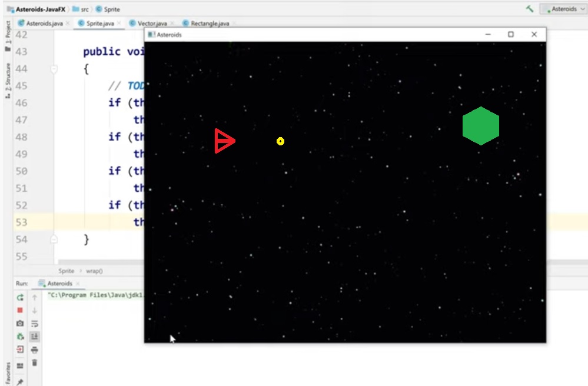Viewport: 588px width, 386px height.
Task: Clear console with the trash icon
Action: (35, 362)
